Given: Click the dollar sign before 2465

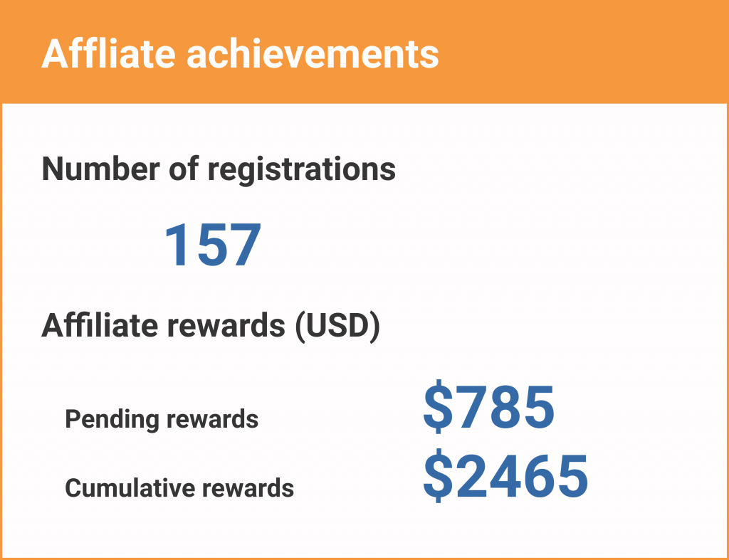Looking at the screenshot, I should tap(438, 476).
